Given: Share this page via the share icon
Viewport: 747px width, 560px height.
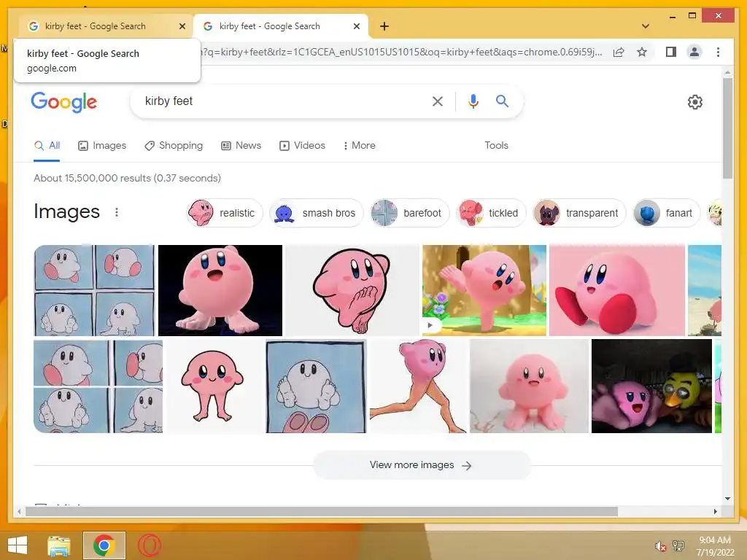Looking at the screenshot, I should [619, 52].
